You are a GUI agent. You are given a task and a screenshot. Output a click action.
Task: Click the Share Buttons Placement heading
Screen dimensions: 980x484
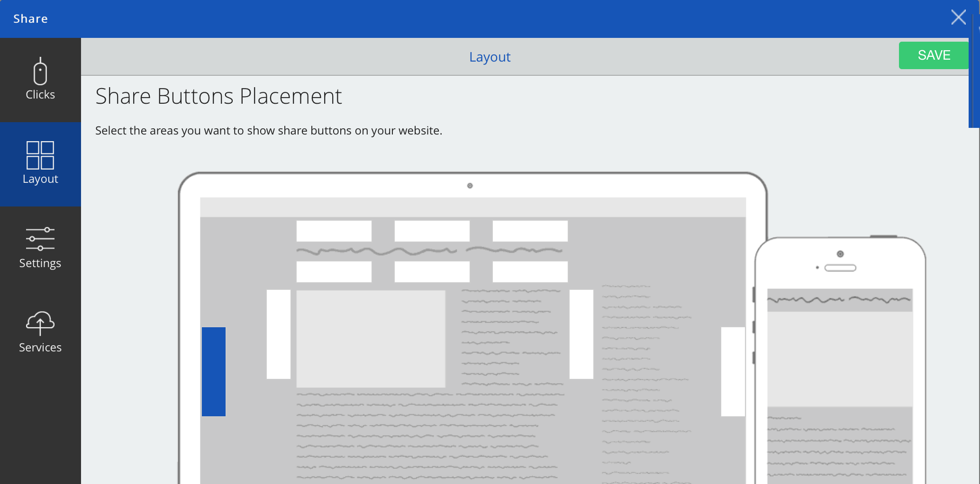click(218, 96)
